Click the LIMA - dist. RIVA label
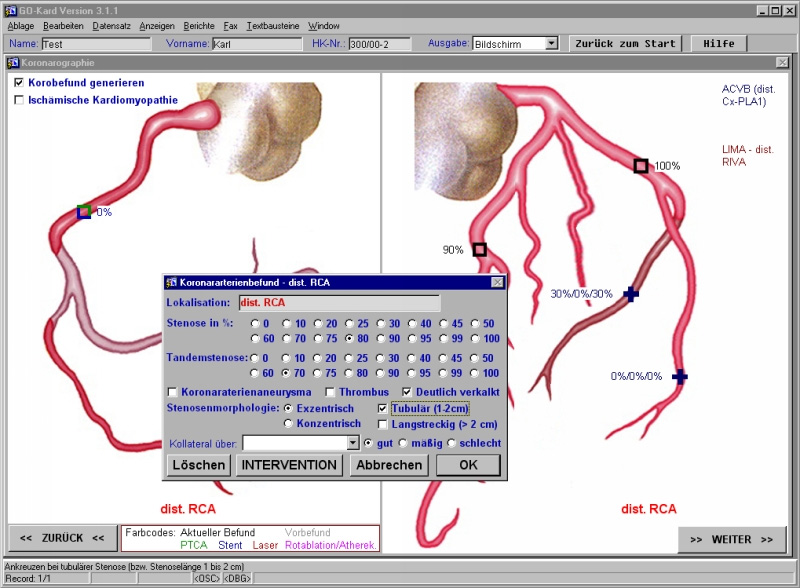 (747, 156)
